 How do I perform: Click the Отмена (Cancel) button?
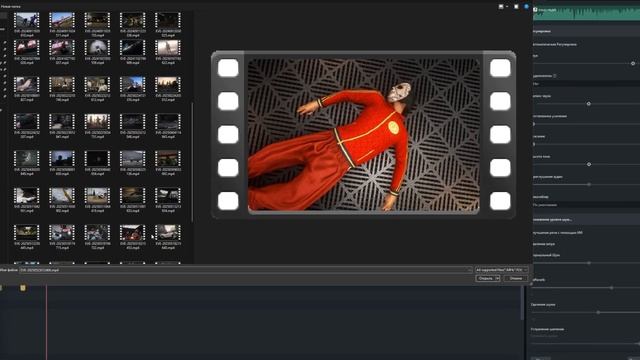pos(516,278)
